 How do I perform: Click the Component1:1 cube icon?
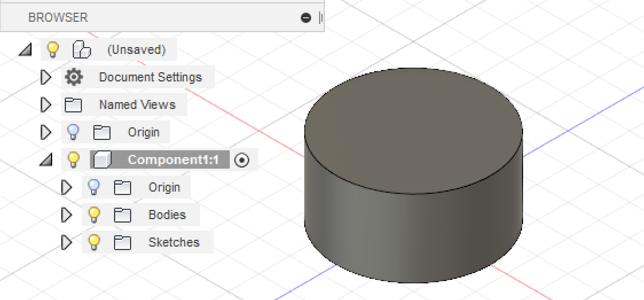click(x=102, y=159)
